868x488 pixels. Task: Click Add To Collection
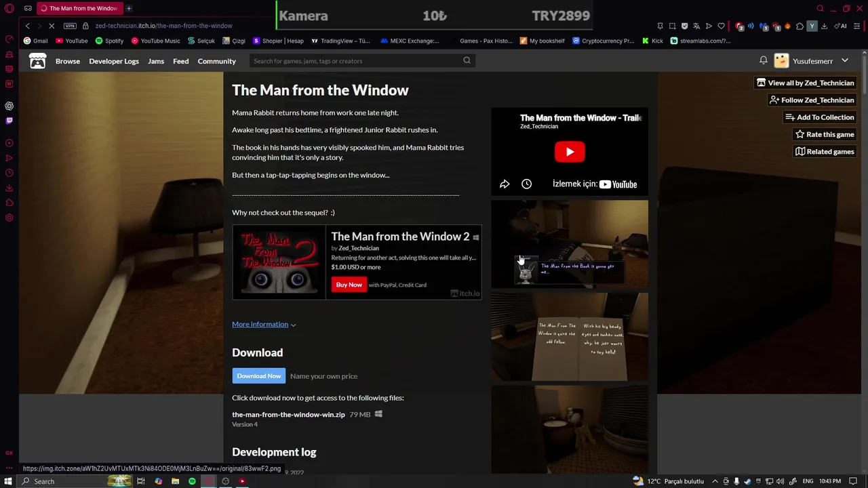[820, 117]
